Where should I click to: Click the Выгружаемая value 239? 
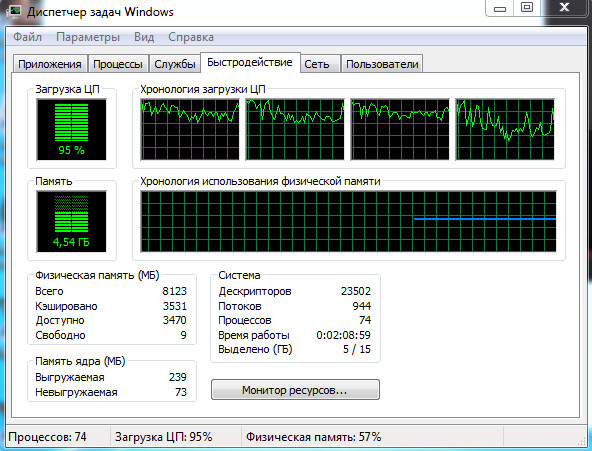(x=178, y=377)
